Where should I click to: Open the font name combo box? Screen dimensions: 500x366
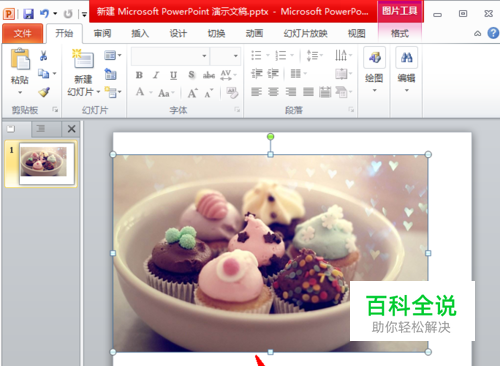coord(170,56)
